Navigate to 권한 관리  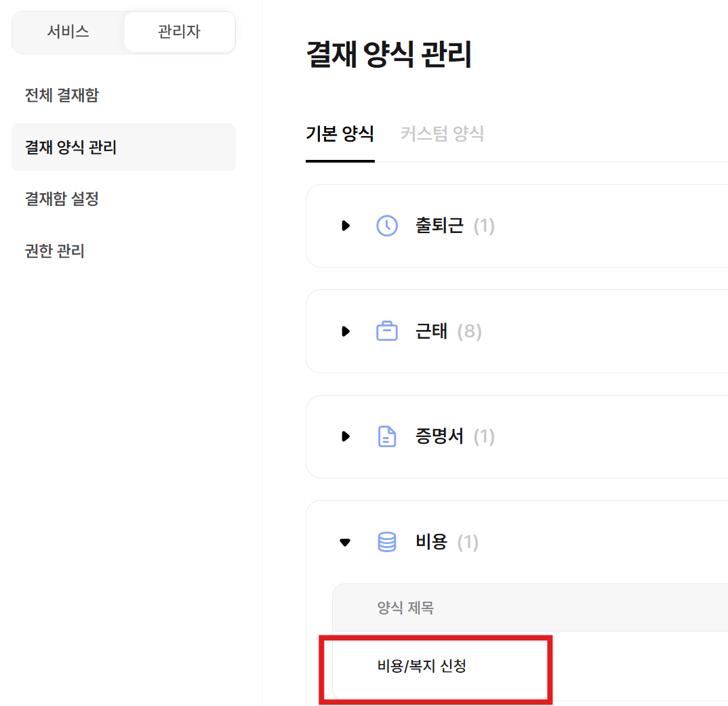click(x=55, y=251)
